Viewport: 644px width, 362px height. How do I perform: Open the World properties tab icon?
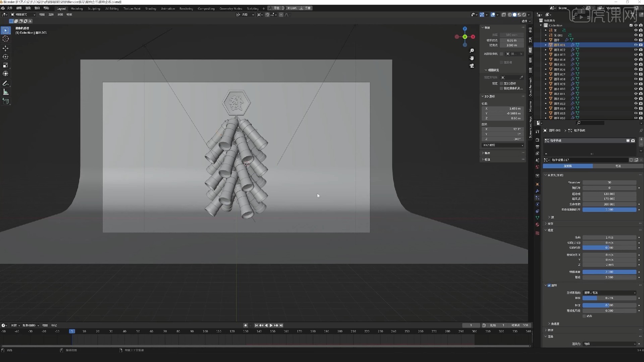click(x=537, y=167)
